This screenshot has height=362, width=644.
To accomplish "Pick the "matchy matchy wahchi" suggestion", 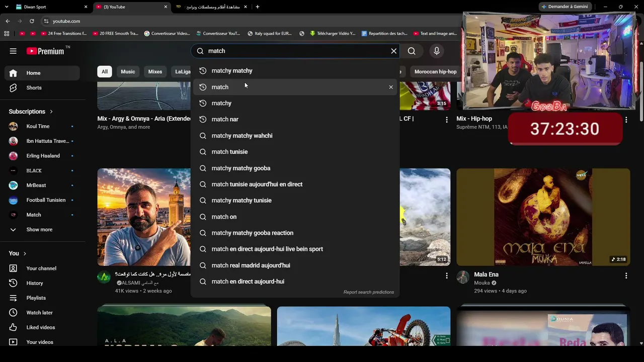I will pyautogui.click(x=296, y=136).
